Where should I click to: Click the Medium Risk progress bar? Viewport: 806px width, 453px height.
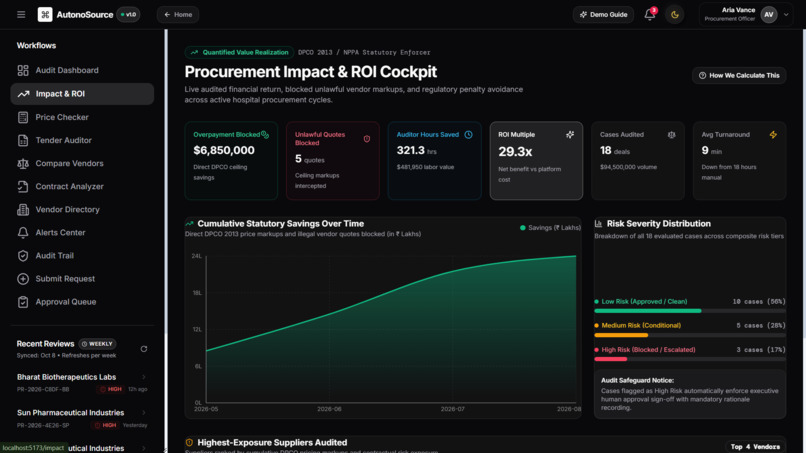click(690, 335)
